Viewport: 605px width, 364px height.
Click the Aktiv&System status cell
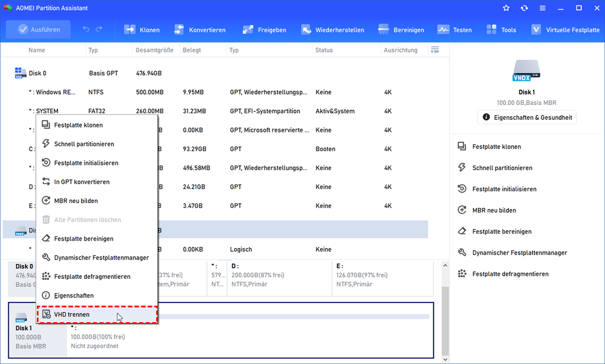[x=335, y=111]
